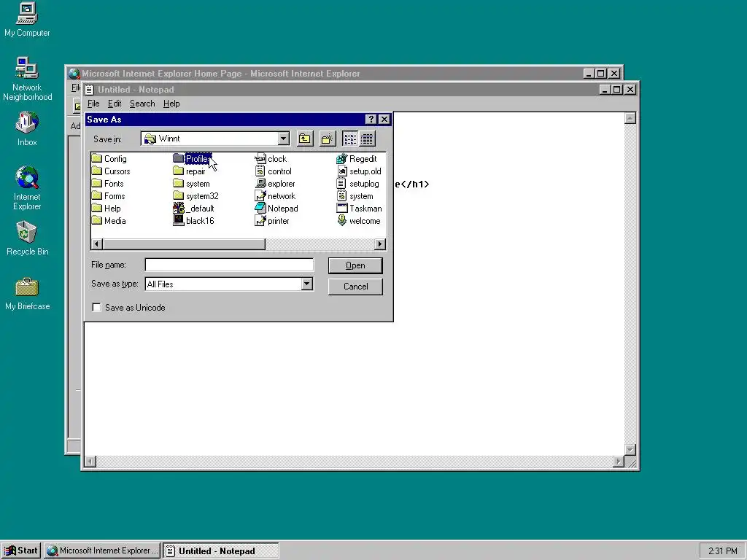Expand the Save in dropdown

point(284,139)
